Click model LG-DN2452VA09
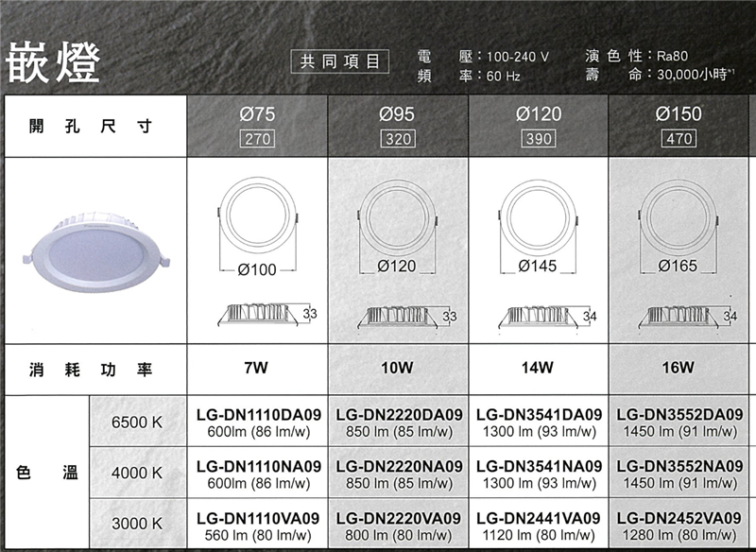This screenshot has width=756, height=552. point(679,518)
